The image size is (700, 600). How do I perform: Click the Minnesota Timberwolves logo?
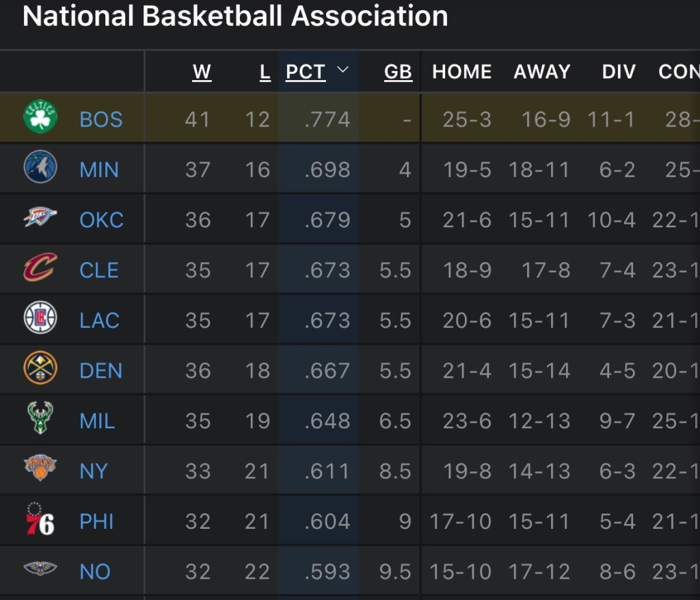[40, 168]
